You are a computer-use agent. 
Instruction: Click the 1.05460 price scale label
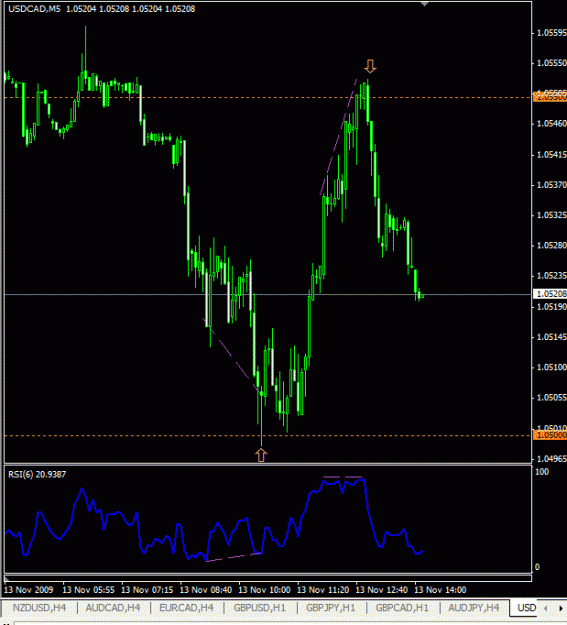[551, 124]
